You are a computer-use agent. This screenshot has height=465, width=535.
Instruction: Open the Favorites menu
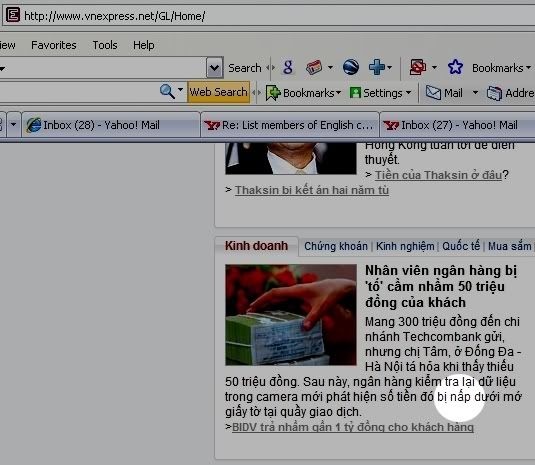point(54,45)
